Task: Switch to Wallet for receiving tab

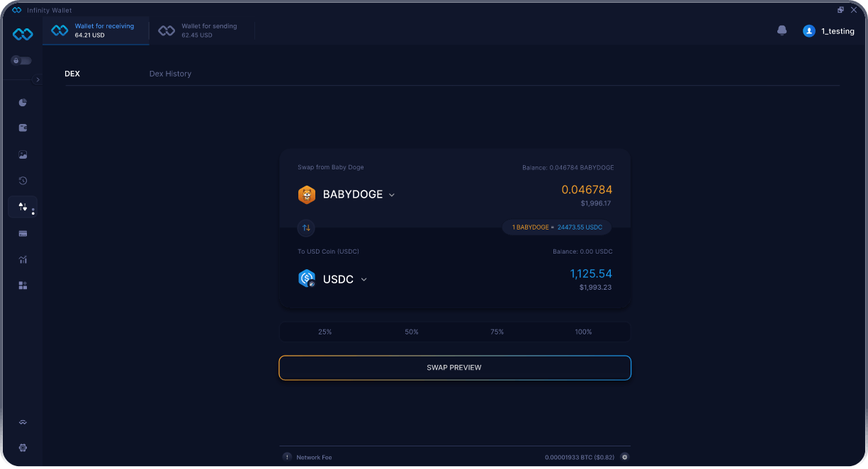Action: 96,30
